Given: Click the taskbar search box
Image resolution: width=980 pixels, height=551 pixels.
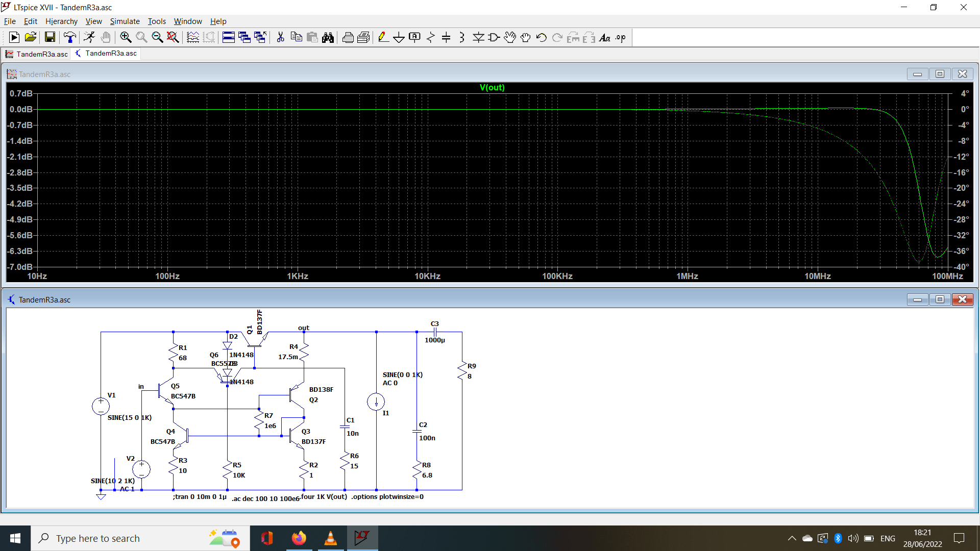Looking at the screenshot, I should point(140,538).
